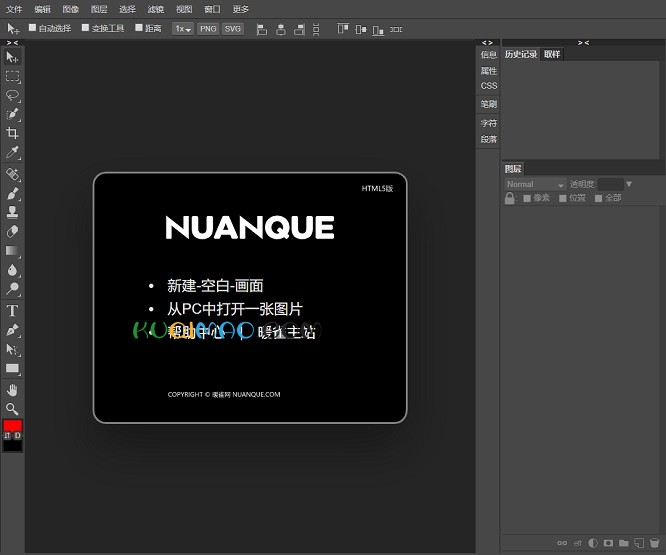This screenshot has width=666, height=555.
Task: Click align left edges icon
Action: pyautogui.click(x=262, y=29)
